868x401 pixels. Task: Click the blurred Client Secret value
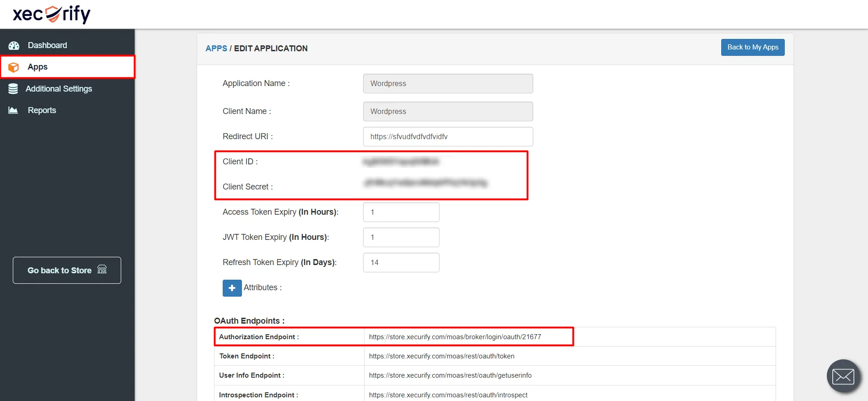click(426, 183)
